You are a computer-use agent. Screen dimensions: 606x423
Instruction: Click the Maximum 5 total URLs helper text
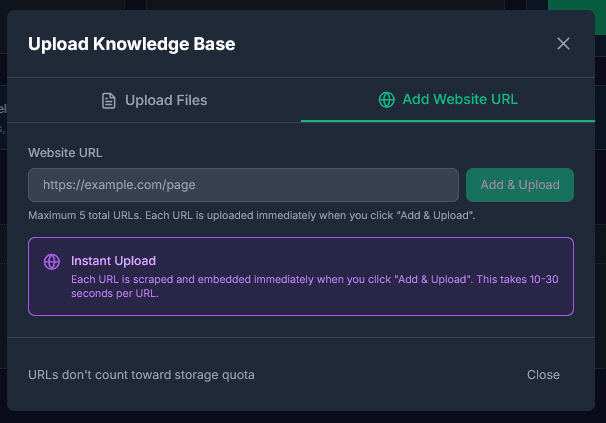pyautogui.click(x=250, y=216)
